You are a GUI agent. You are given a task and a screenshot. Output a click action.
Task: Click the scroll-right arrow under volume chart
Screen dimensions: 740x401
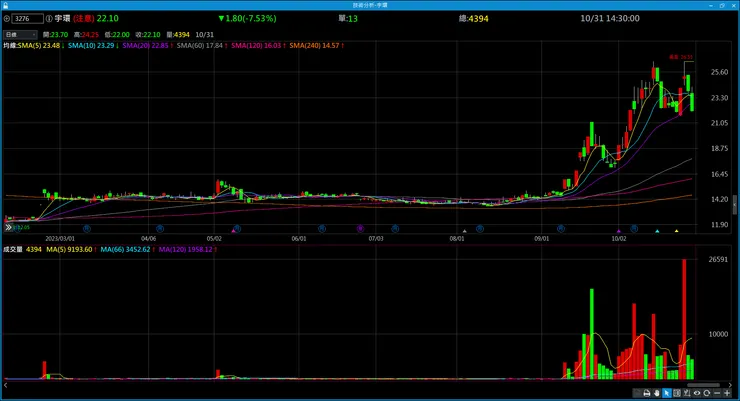pyautogui.click(x=730, y=385)
